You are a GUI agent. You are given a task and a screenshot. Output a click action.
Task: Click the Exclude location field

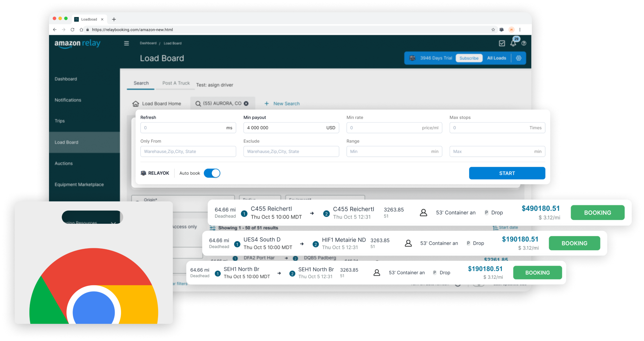coord(291,151)
